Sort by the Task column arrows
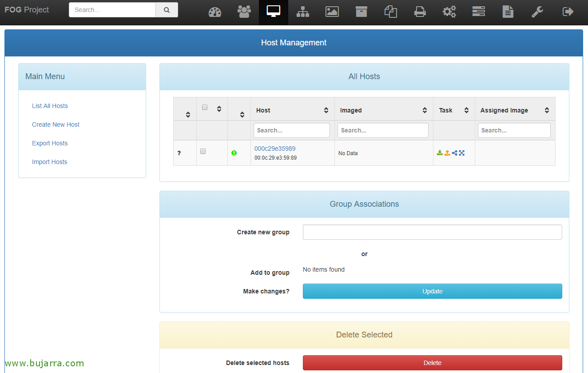This screenshot has width=588, height=373. point(466,110)
